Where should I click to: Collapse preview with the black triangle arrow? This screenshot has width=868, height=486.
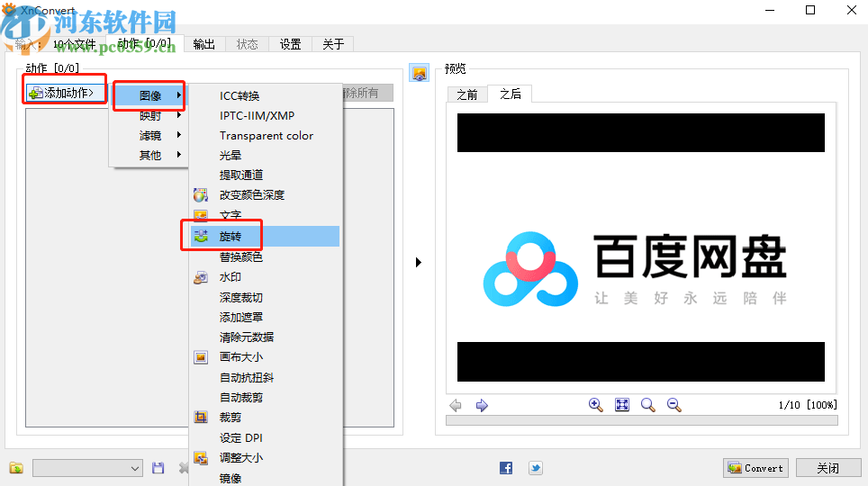418,263
